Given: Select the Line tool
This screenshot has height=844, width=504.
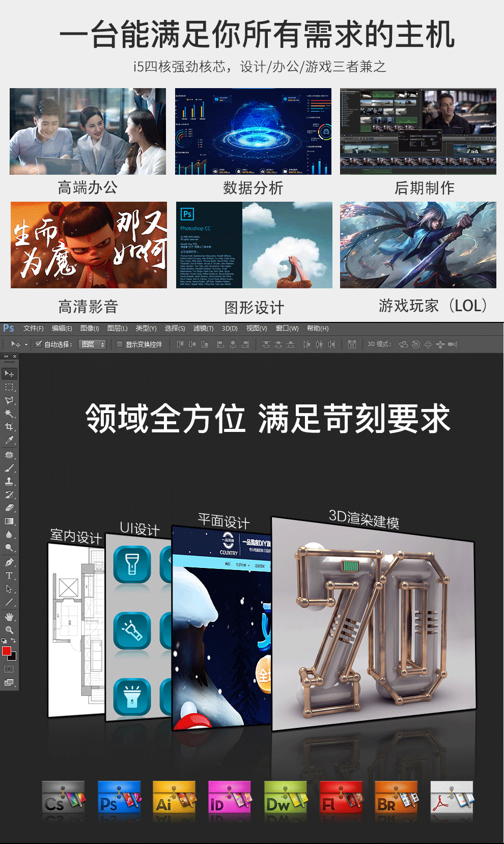Looking at the screenshot, I should [9, 602].
